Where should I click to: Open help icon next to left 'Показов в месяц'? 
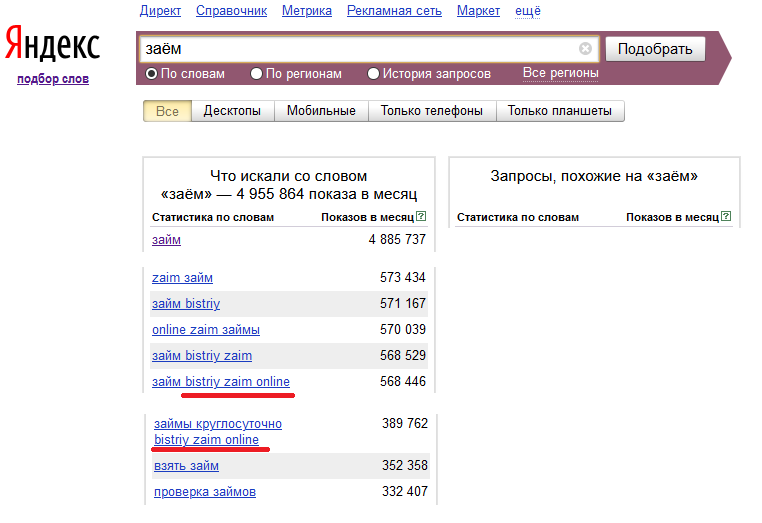[x=421, y=216]
